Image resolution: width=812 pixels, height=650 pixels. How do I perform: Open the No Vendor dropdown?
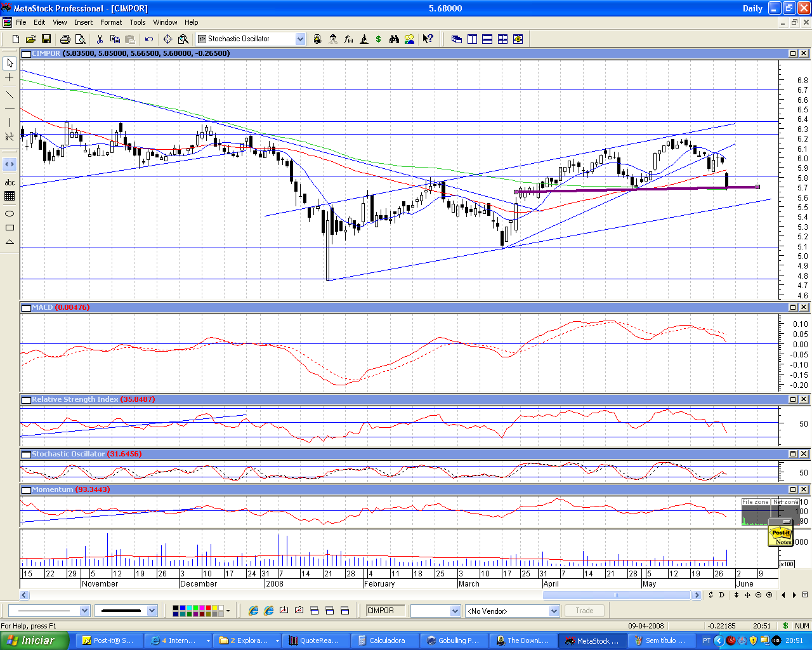(554, 611)
